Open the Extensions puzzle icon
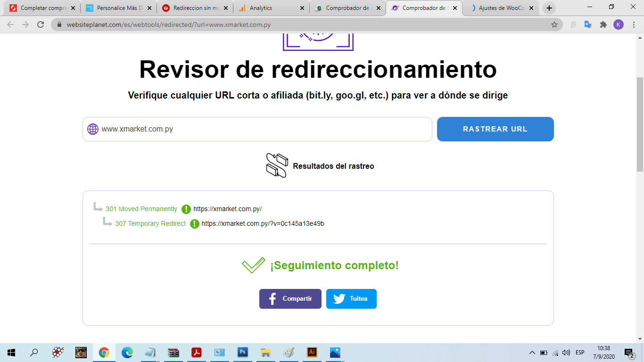The width and height of the screenshot is (644, 362). point(603,25)
